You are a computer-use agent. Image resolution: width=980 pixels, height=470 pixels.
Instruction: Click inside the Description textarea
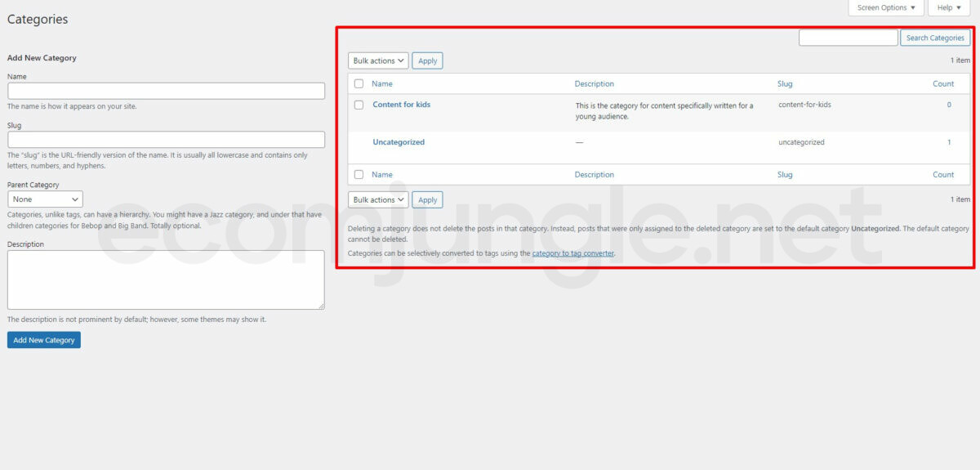pos(166,280)
